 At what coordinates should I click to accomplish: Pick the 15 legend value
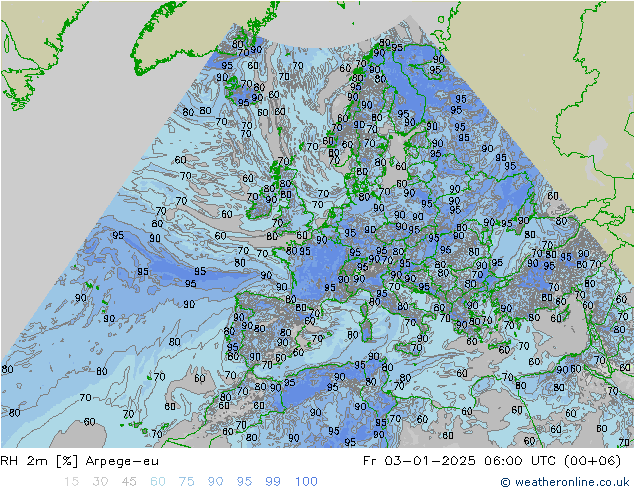point(71,482)
